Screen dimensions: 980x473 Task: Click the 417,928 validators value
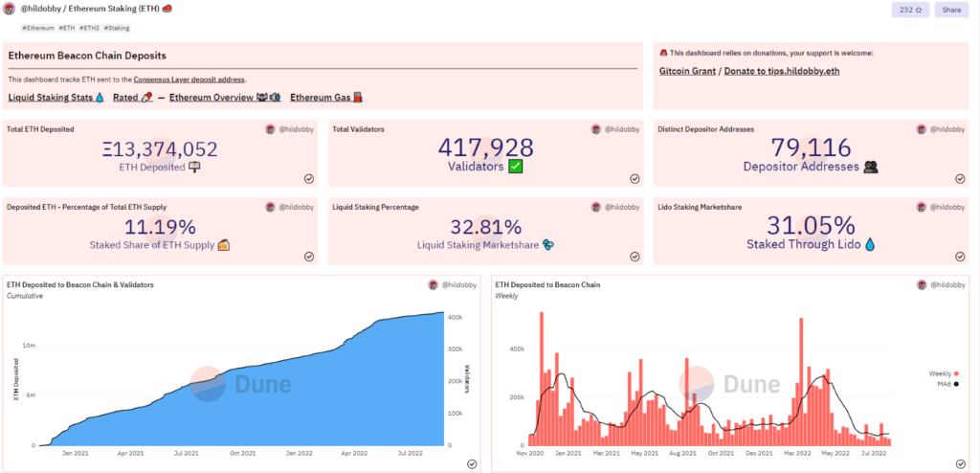pyautogui.click(x=485, y=147)
